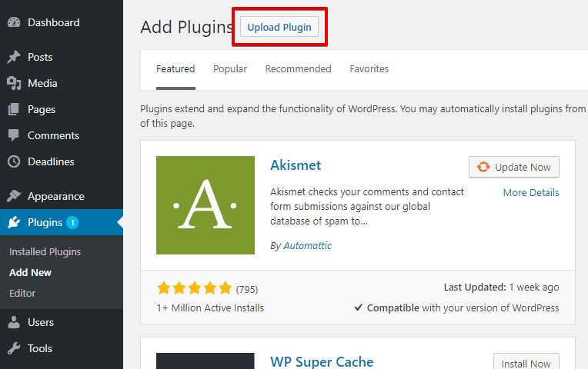Click the Tools wrench icon
This screenshot has height=369, width=588.
[14, 349]
